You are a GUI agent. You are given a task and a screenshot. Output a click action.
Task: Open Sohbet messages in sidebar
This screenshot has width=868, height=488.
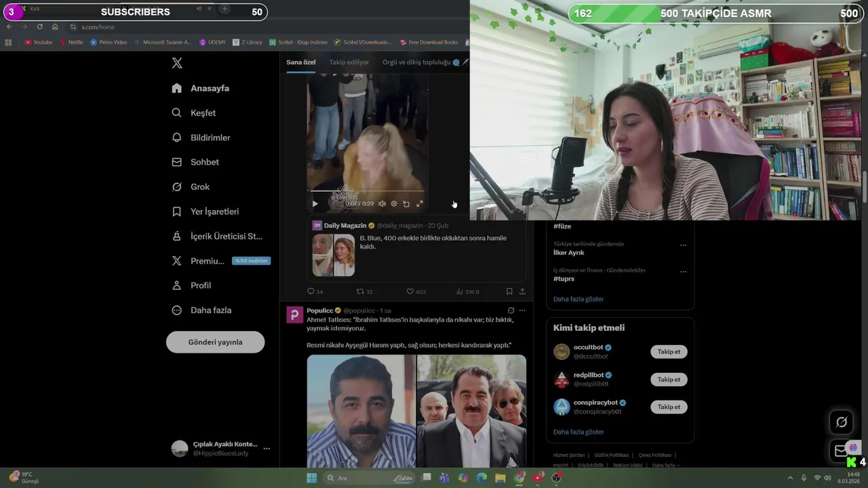point(195,162)
